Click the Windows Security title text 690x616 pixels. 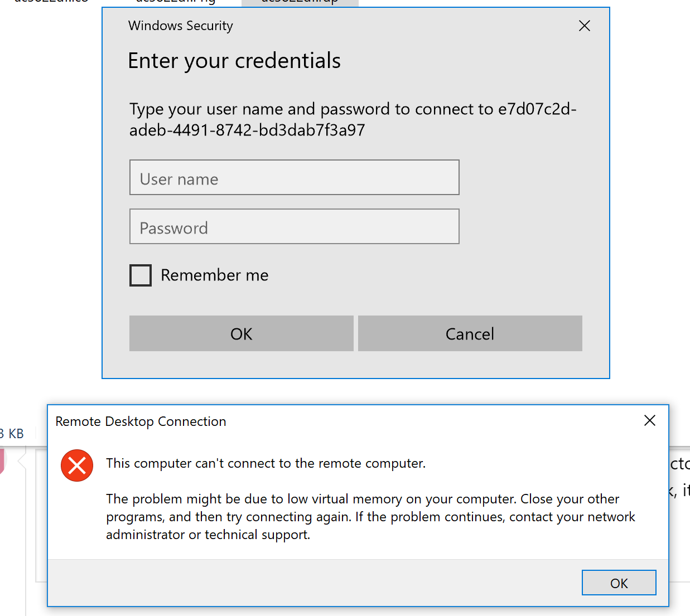[x=180, y=26]
